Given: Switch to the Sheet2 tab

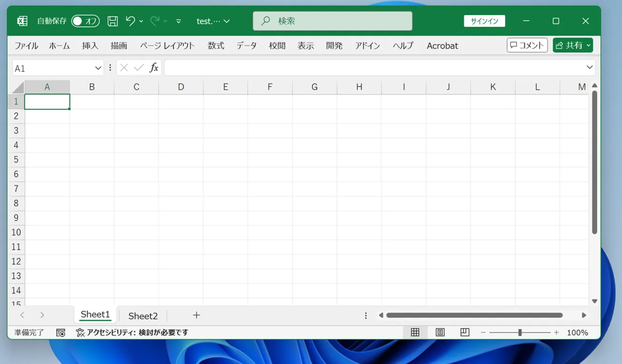Looking at the screenshot, I should tap(143, 316).
